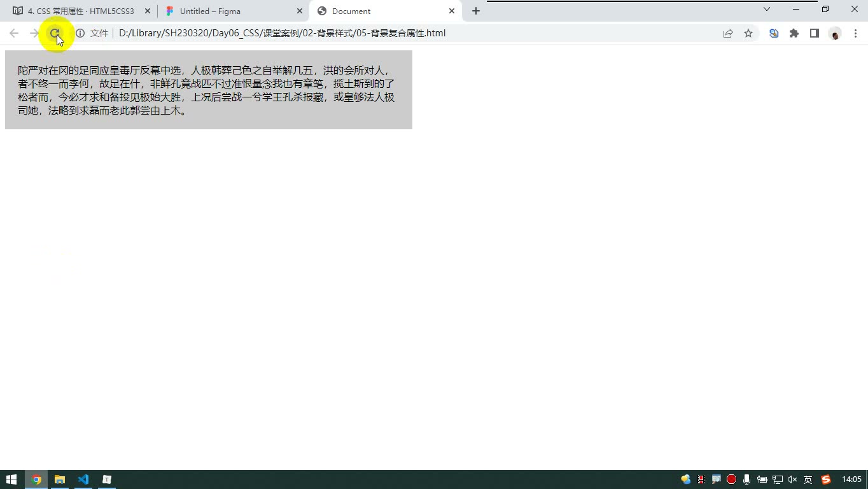The width and height of the screenshot is (868, 489).
Task: Open File Explorer from the taskbar
Action: coord(60,479)
